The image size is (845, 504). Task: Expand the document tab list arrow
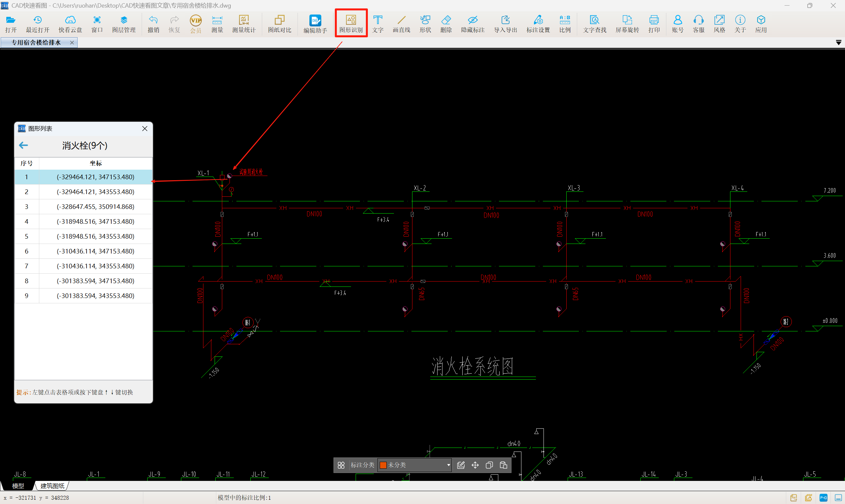(838, 43)
